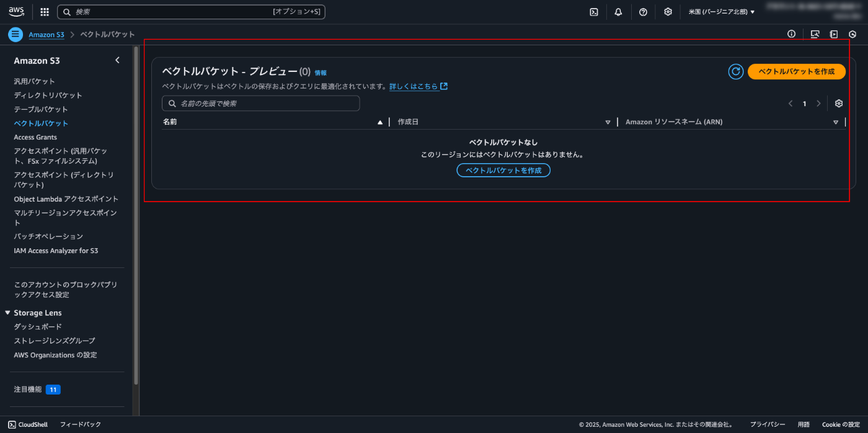Open IAM Access Analyzer for S3
The height and width of the screenshot is (433, 868).
(56, 251)
